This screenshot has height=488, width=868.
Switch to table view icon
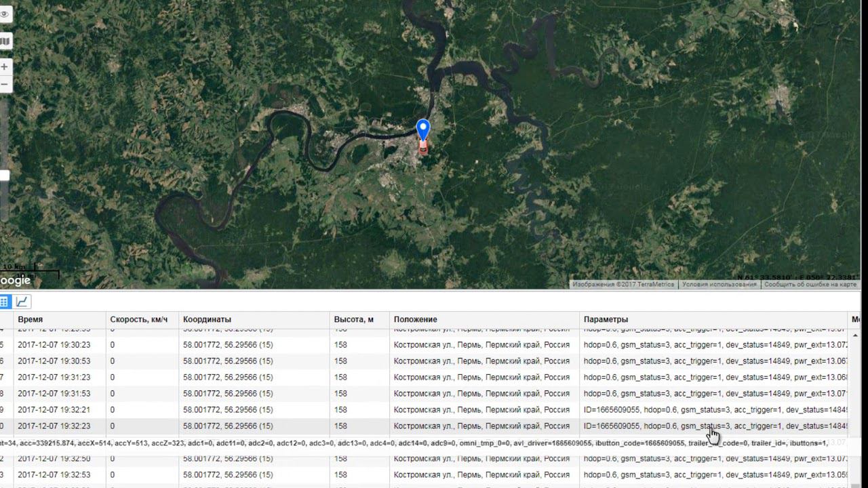3,302
